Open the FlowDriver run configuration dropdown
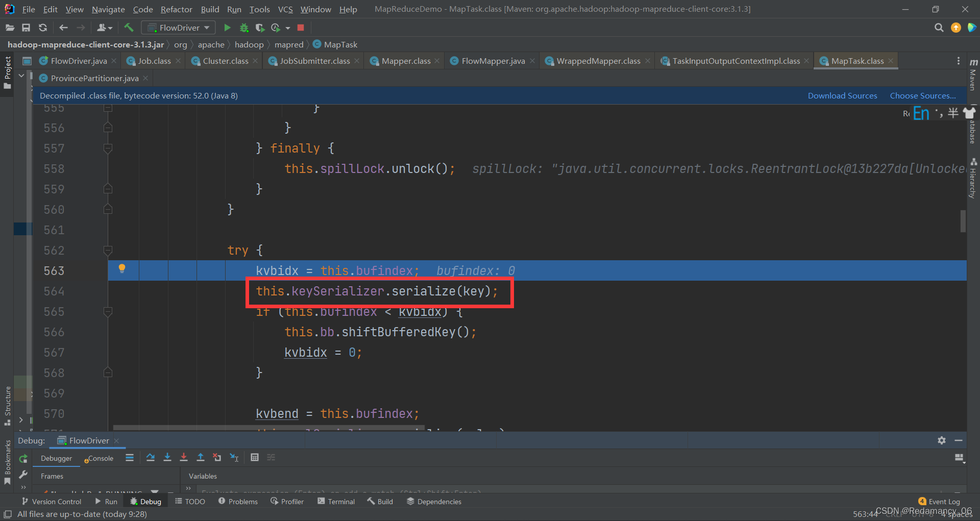 pos(178,28)
